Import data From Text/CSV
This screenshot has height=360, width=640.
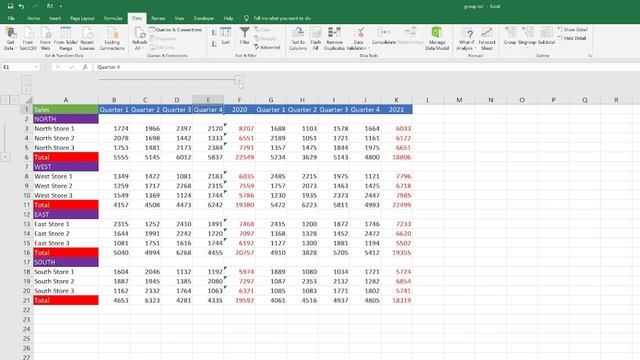click(x=28, y=39)
